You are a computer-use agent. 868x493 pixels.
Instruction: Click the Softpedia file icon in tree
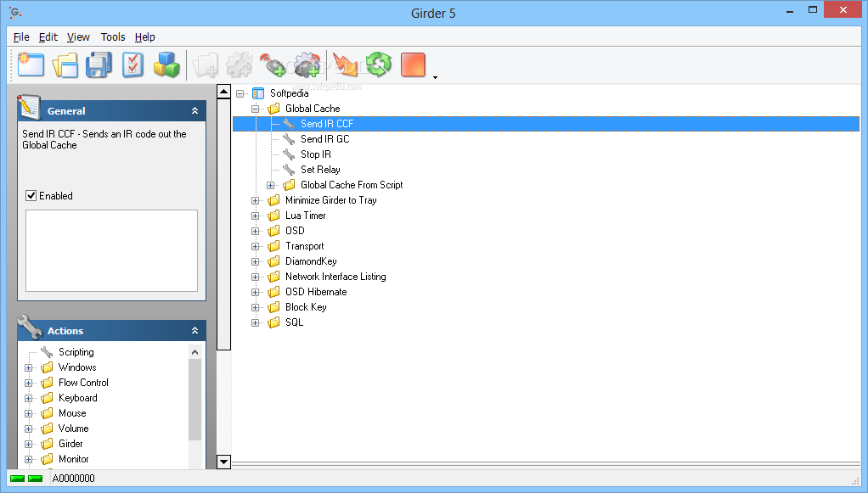[258, 93]
